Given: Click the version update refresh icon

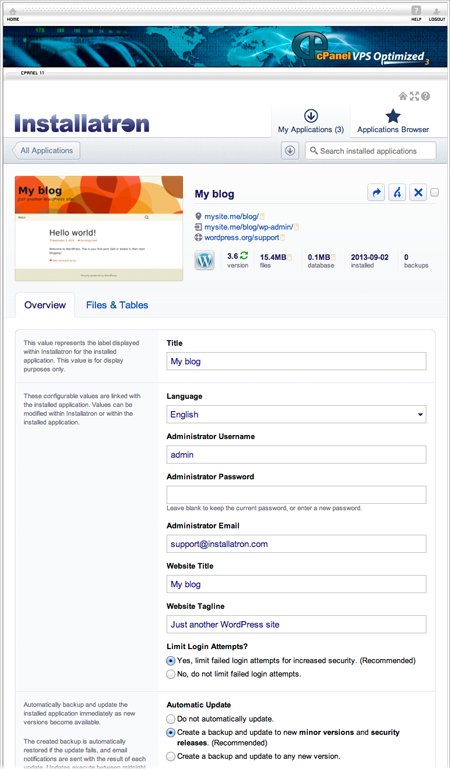Looking at the screenshot, I should 244,256.
